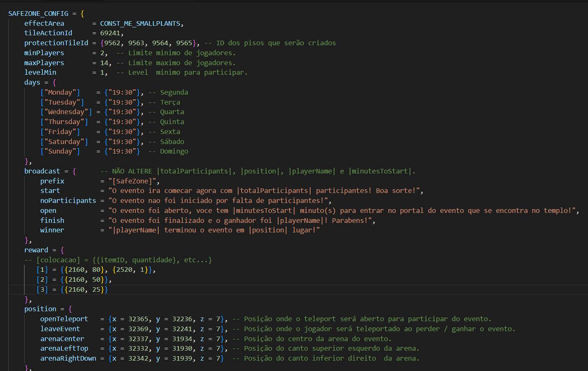Viewport: 588px width, 371px height.
Task: Click the "[SafeZone]" prefix string
Action: pos(132,181)
